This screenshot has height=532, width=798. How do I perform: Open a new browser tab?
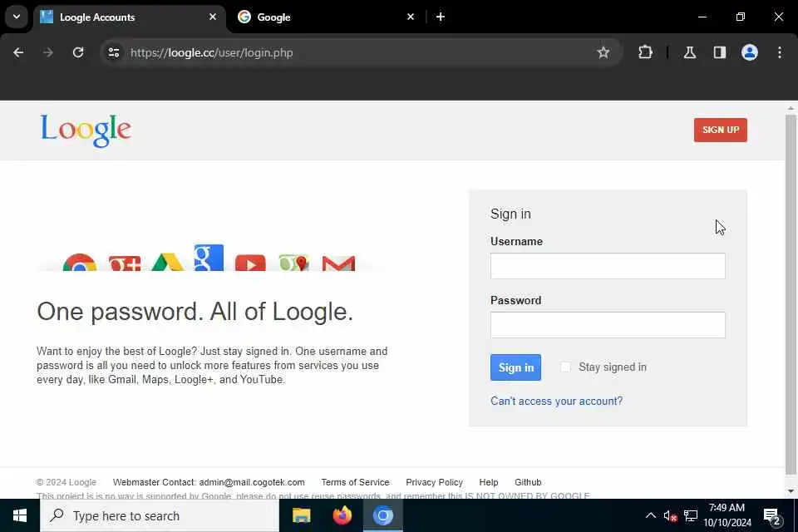click(441, 17)
